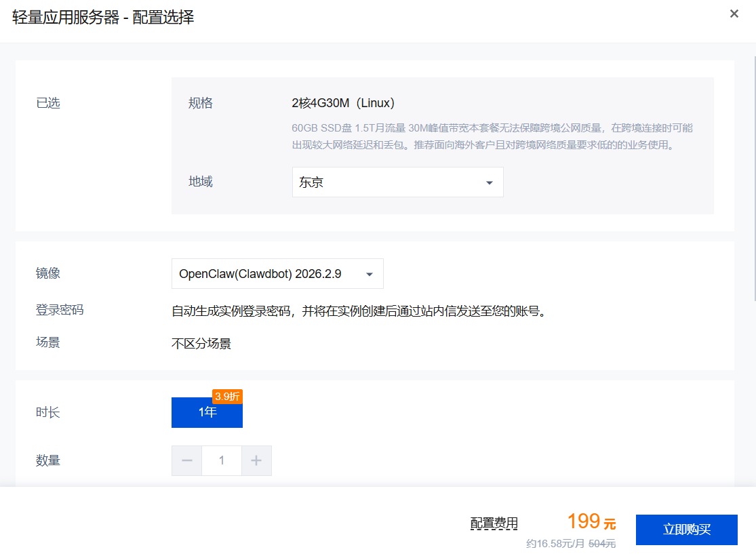Screen dimensions: 756x556
Task: Focus the 数量 quantity input field
Action: 222,461
